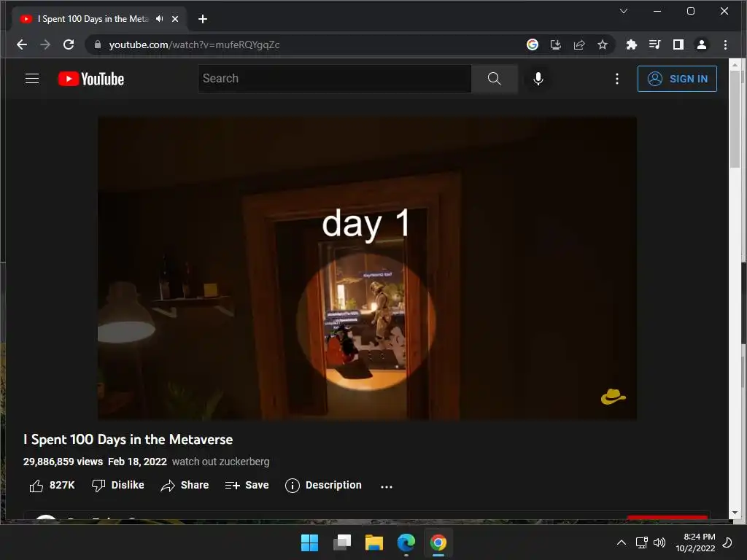Click the SIGN IN button
The image size is (747, 560).
[677, 79]
